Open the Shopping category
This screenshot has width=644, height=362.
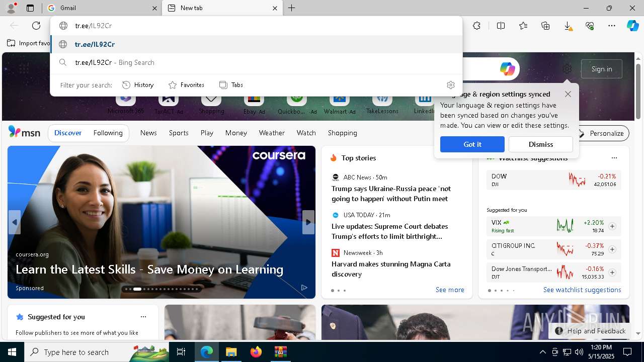[x=342, y=133]
